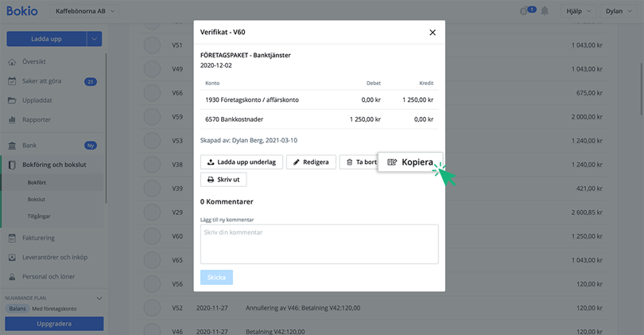The height and width of the screenshot is (335, 644).
Task: Open the Dylan user menu
Action: click(618, 11)
